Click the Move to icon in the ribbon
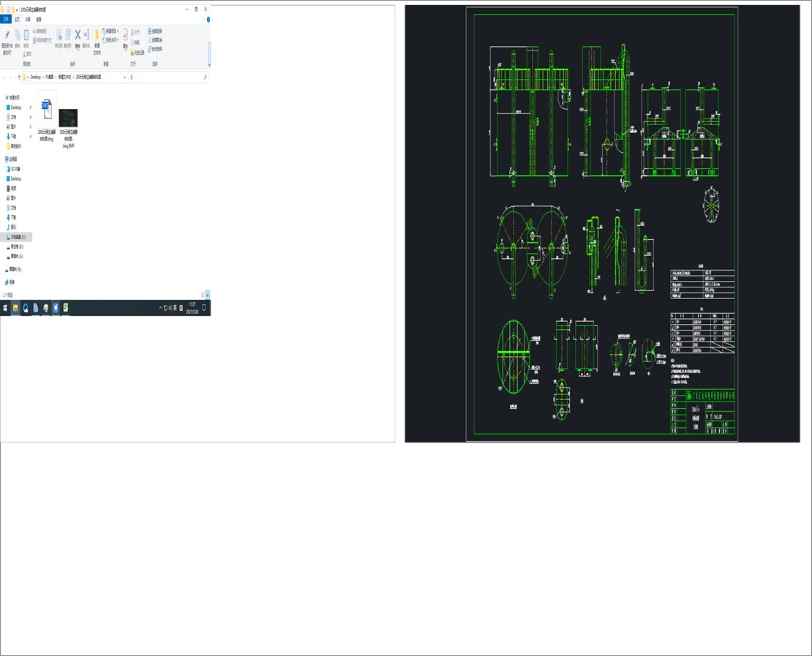Image resolution: width=812 pixels, height=656 pixels. pyautogui.click(x=59, y=34)
